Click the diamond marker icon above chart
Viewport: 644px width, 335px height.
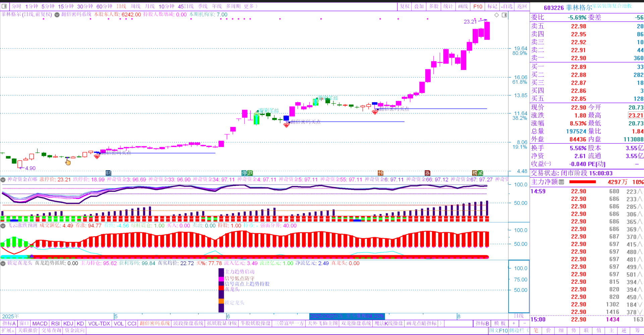click(x=497, y=15)
